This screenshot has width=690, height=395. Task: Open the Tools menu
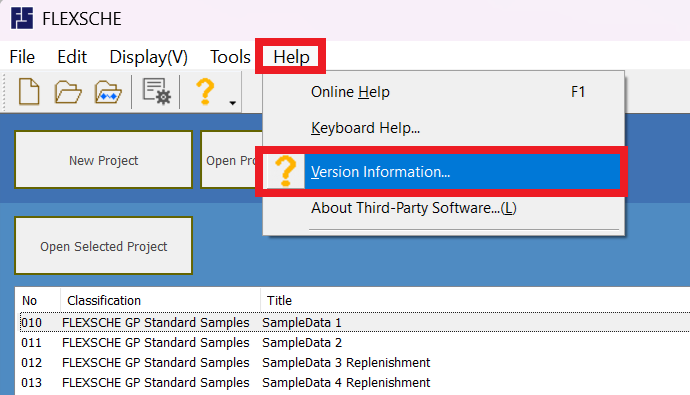(x=230, y=57)
